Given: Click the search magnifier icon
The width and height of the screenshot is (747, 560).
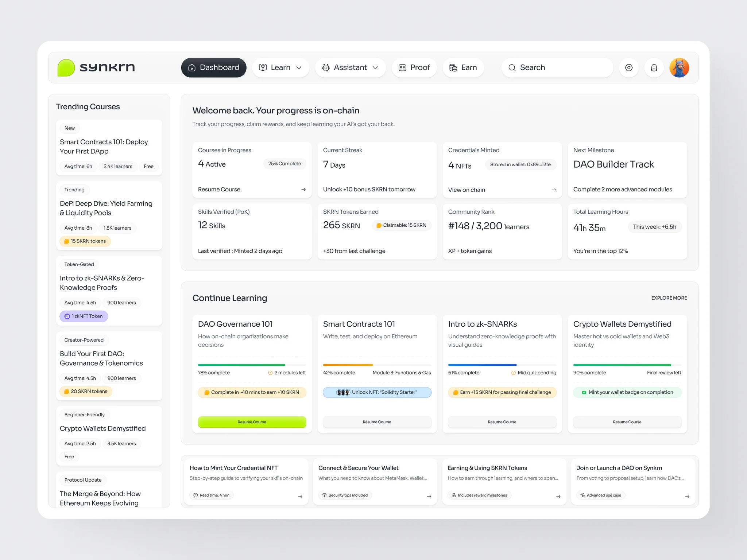Looking at the screenshot, I should [x=512, y=67].
